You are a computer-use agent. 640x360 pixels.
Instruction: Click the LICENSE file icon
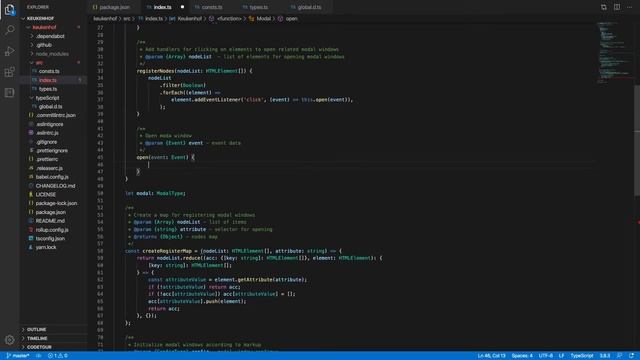pyautogui.click(x=31, y=195)
